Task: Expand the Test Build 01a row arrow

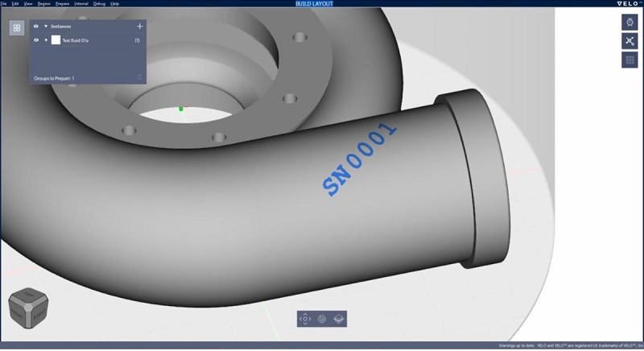Action: pyautogui.click(x=46, y=40)
